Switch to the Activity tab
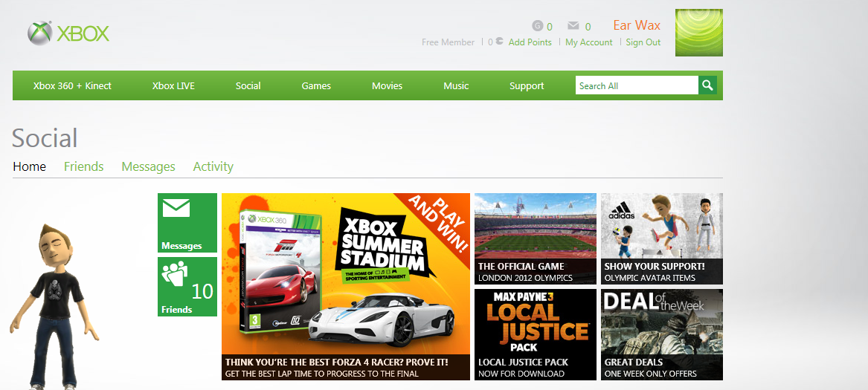The image size is (868, 390). point(213,166)
